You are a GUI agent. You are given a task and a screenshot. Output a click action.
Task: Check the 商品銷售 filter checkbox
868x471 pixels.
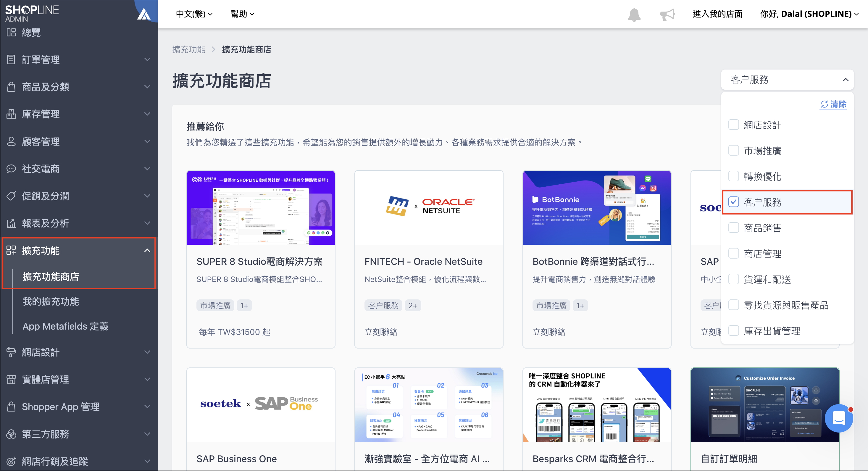[734, 228]
